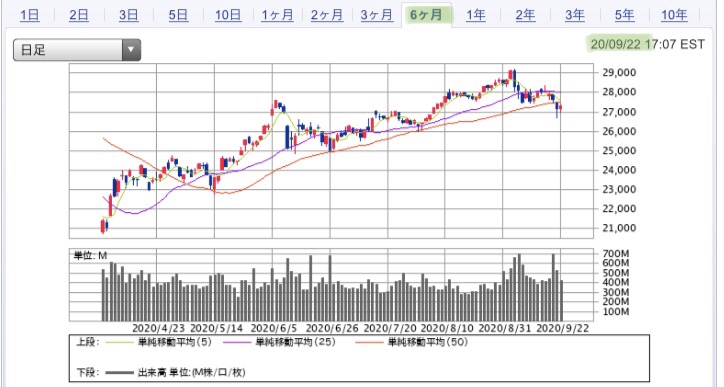
Task: Click the green 単純移動平均(5) legend line
Action: pyautogui.click(x=120, y=343)
